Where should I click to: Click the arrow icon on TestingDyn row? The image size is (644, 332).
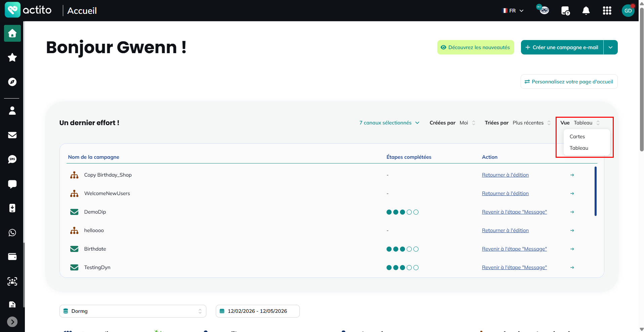point(572,267)
